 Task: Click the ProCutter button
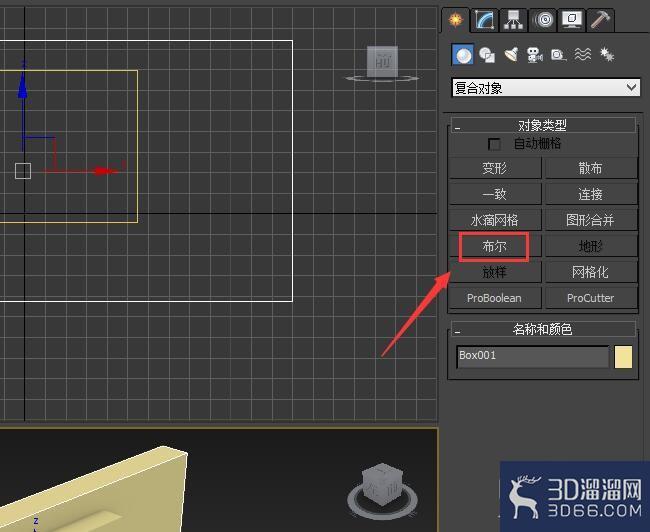[x=591, y=298]
